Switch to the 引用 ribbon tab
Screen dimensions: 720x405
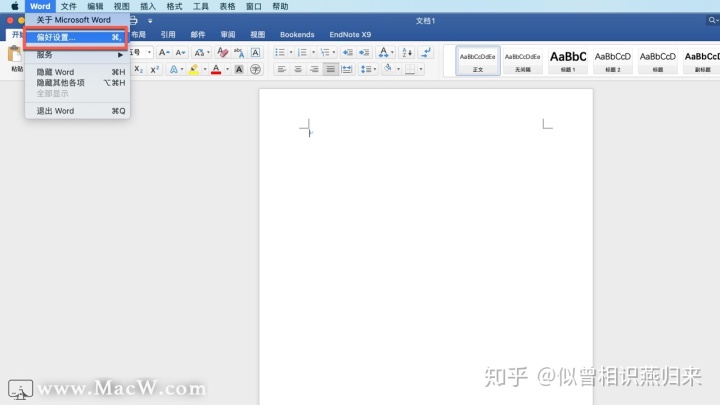click(168, 34)
